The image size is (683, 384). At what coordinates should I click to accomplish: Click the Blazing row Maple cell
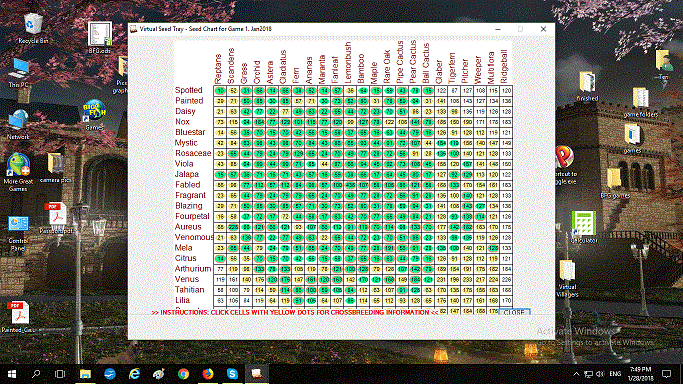[376, 206]
